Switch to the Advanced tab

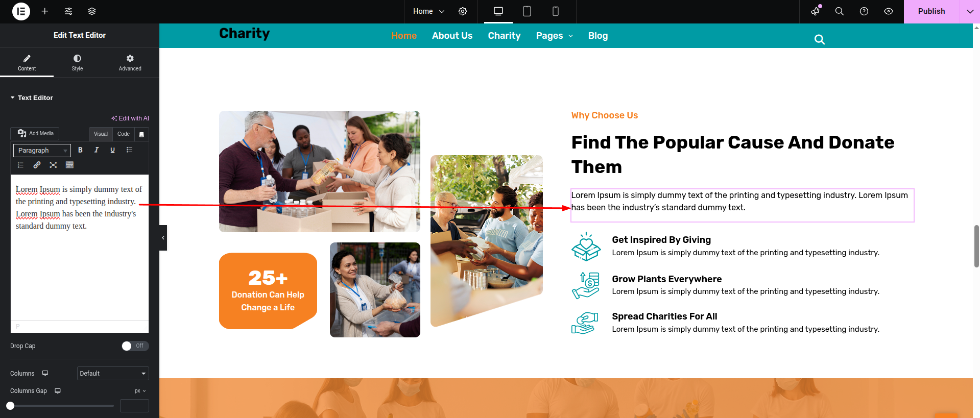tap(130, 63)
